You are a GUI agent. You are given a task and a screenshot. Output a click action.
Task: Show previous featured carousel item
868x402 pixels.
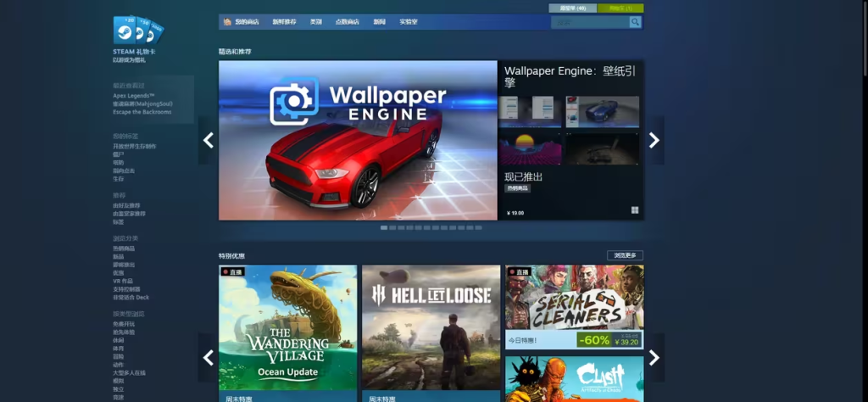[209, 140]
